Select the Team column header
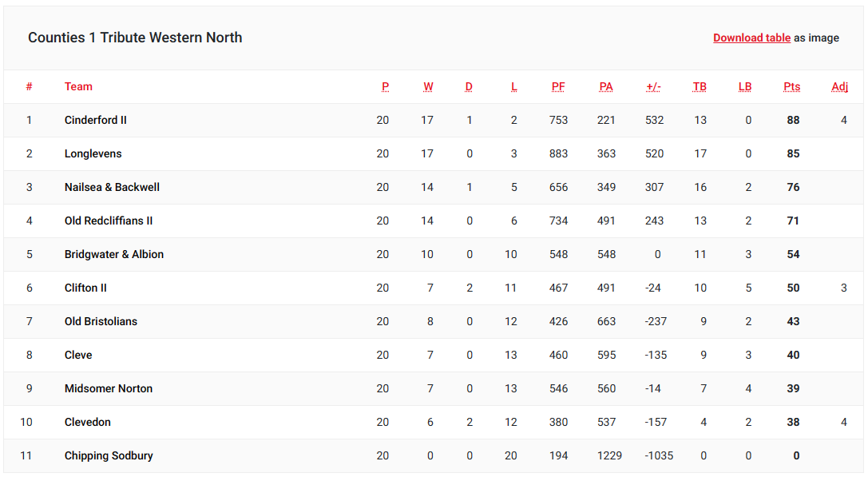Viewport: 868px width, 477px height. [78, 86]
